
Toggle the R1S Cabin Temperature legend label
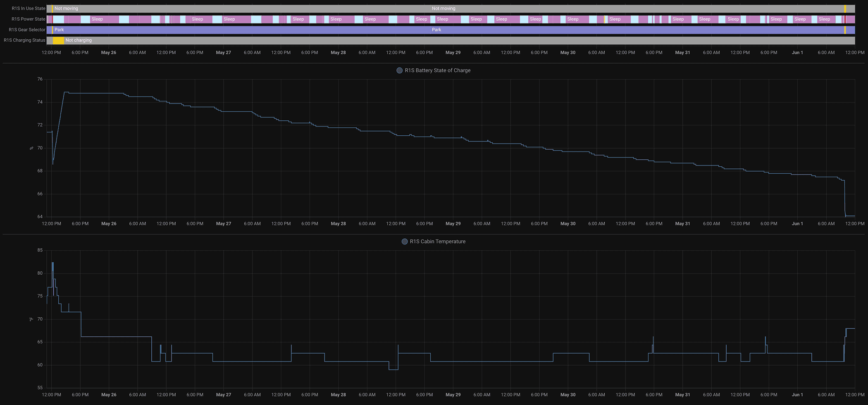(x=437, y=242)
